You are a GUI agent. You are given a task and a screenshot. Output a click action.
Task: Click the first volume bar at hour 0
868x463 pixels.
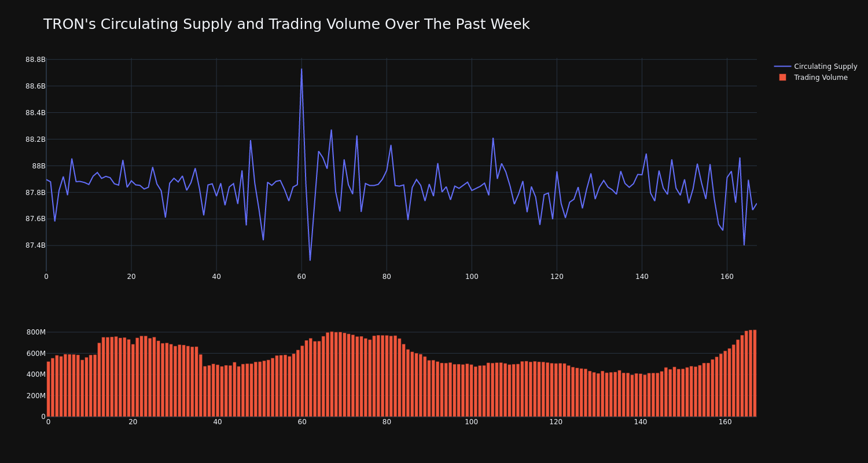coord(48,389)
